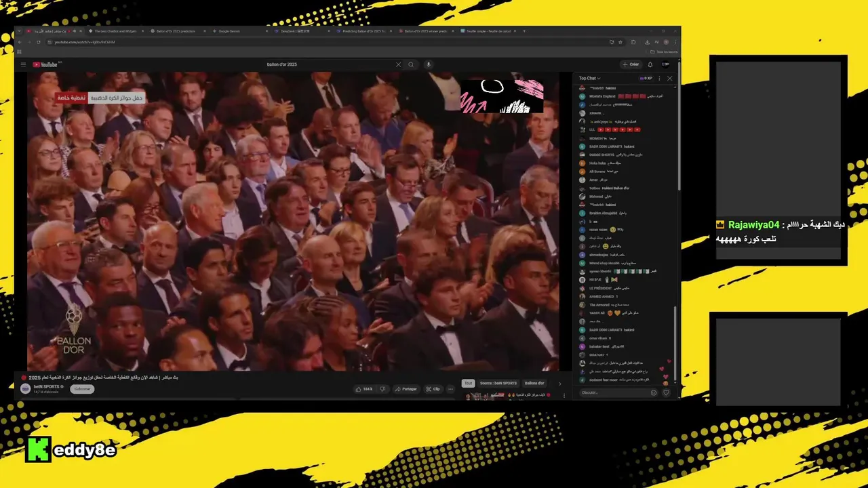Image resolution: width=868 pixels, height=488 pixels.
Task: Show more filter chips with the arrow
Action: (x=559, y=383)
